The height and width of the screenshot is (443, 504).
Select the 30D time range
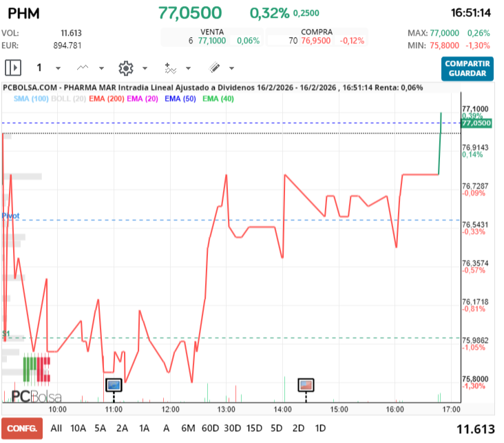pyautogui.click(x=233, y=429)
